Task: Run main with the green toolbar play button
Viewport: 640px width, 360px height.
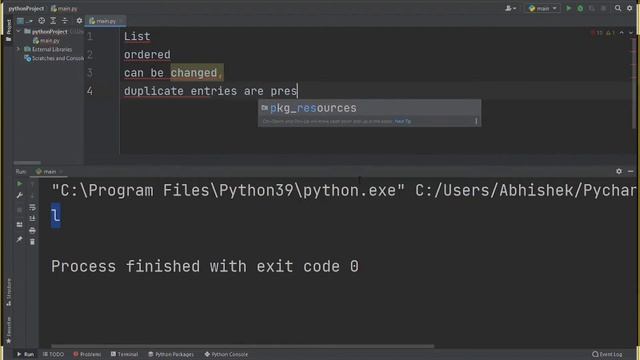Action: [568, 8]
